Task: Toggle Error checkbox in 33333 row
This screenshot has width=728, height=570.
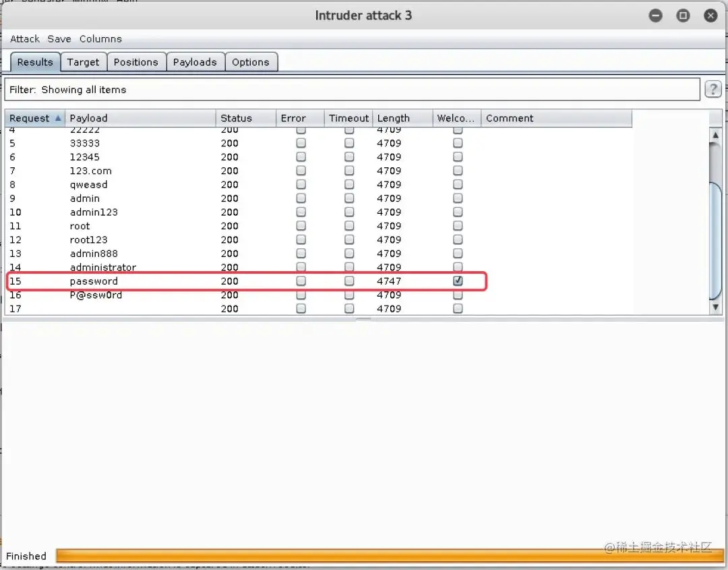Action: (301, 142)
